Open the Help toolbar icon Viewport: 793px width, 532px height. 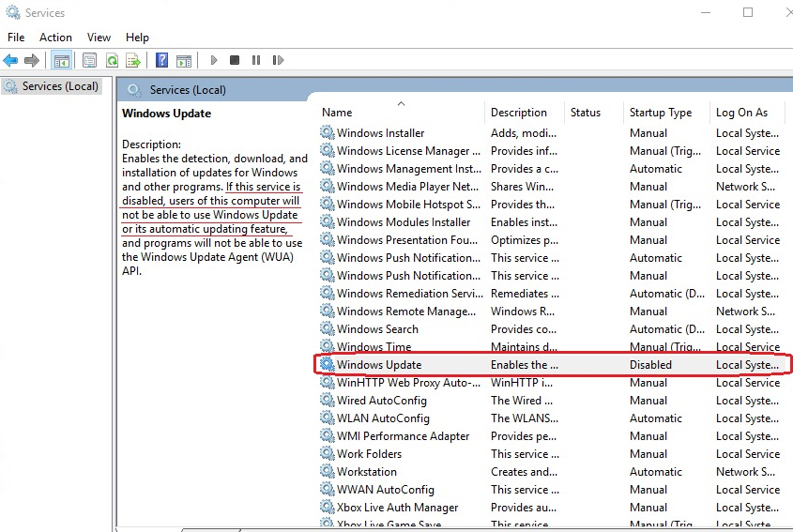(x=161, y=60)
